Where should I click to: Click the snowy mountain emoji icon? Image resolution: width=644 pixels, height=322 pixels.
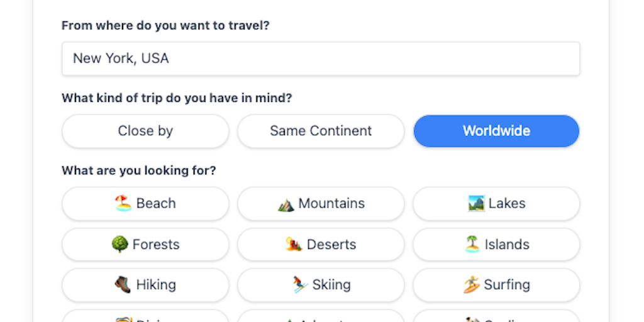286,204
